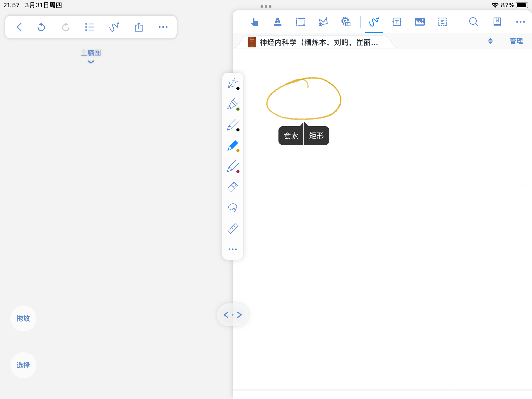Expand the 主脑图 title dropdown
This screenshot has height=399, width=532.
[x=91, y=56]
